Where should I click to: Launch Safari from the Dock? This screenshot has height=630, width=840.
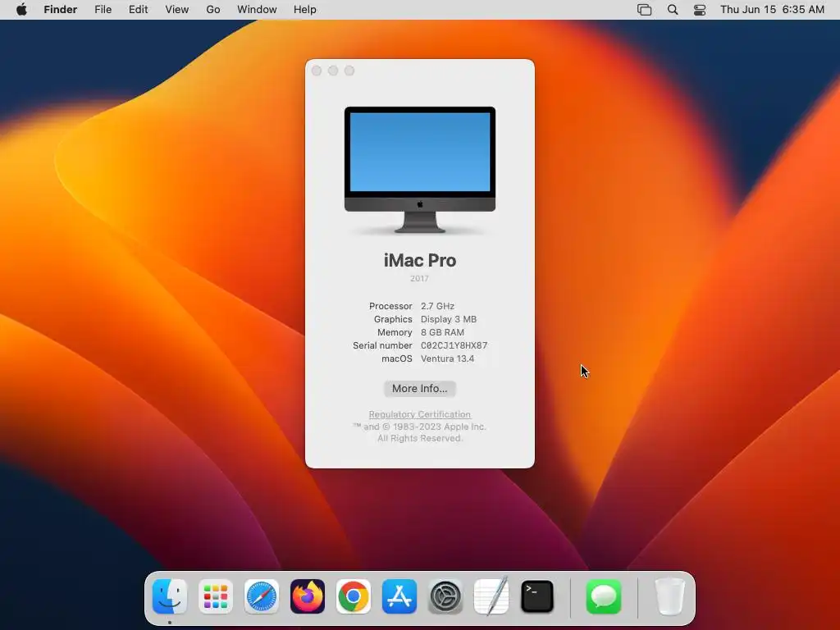coord(262,596)
